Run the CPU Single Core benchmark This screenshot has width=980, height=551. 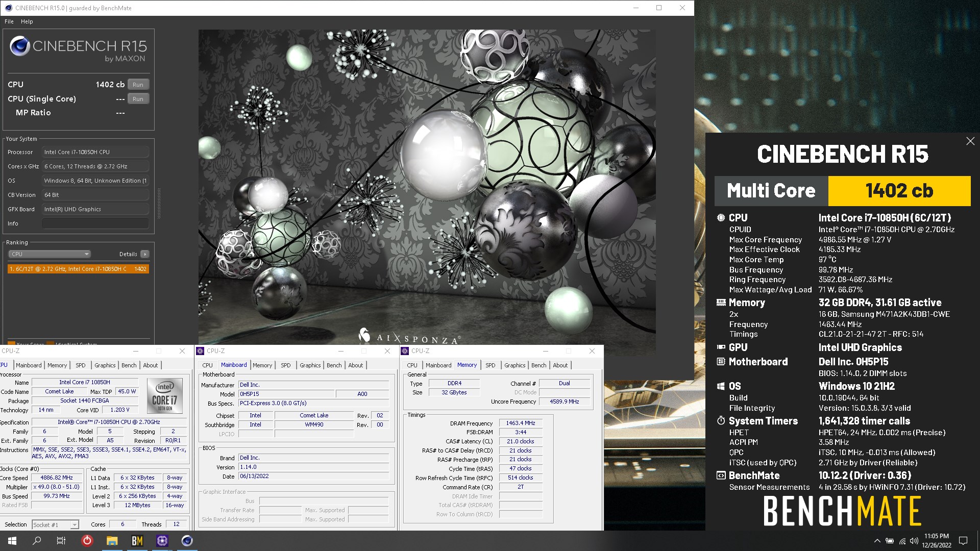pos(138,99)
